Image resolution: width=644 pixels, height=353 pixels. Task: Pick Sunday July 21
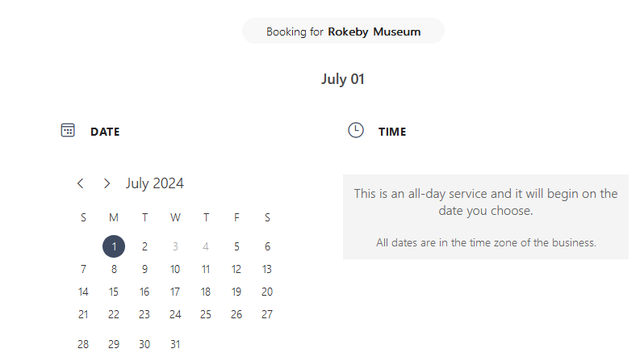click(x=83, y=314)
